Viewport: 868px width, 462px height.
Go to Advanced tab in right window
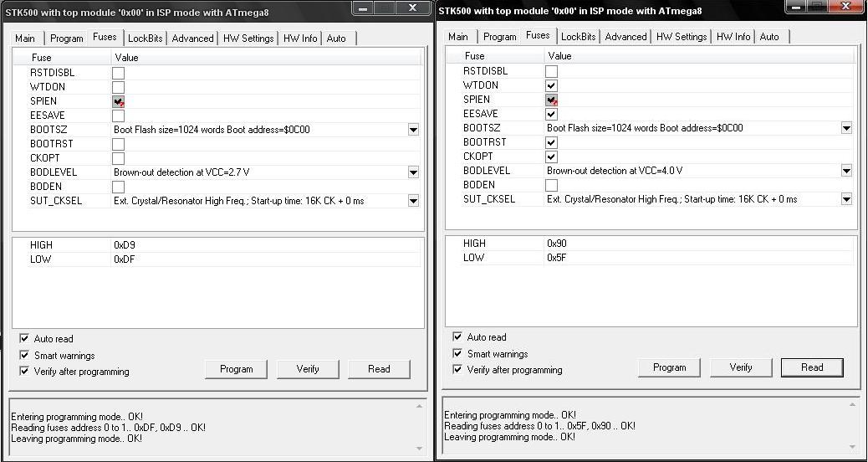click(x=626, y=37)
